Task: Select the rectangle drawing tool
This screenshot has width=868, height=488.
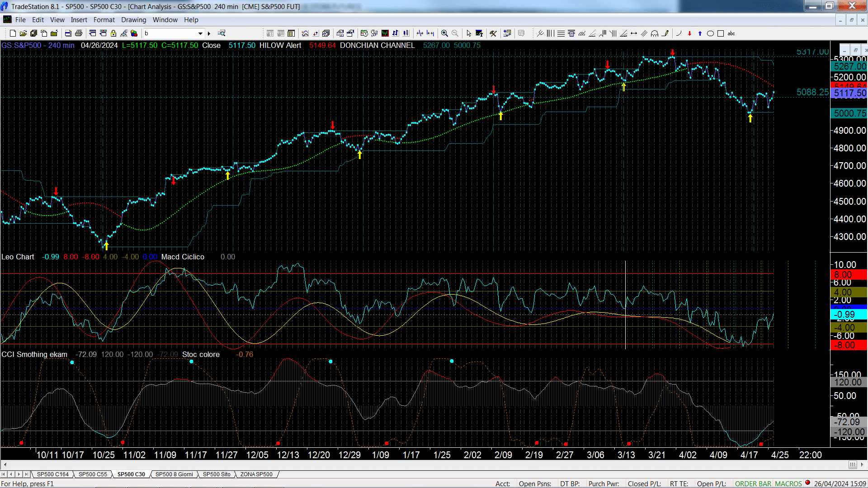Action: [x=721, y=33]
